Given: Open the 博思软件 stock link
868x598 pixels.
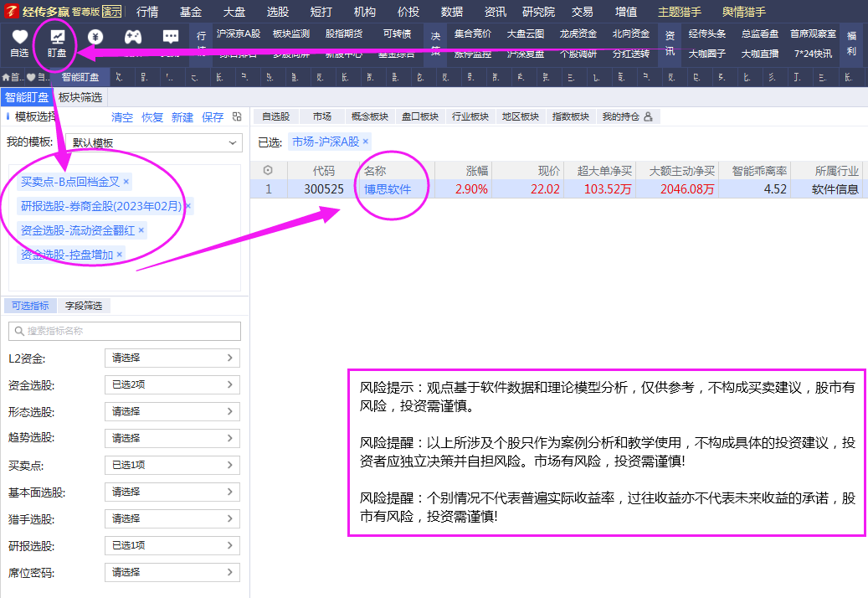Looking at the screenshot, I should coord(388,189).
